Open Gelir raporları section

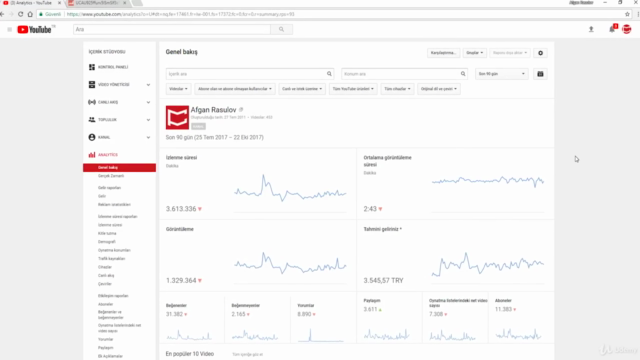[109, 188]
